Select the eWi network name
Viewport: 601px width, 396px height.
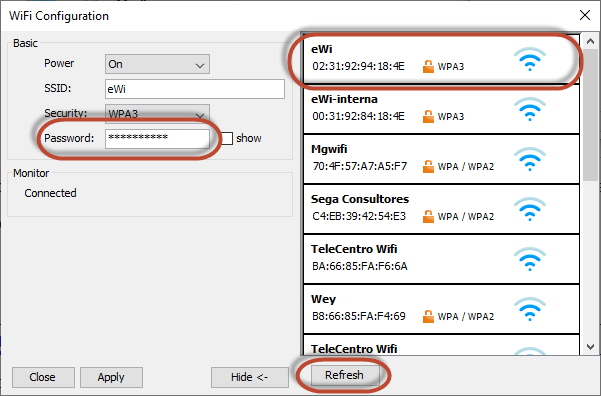[x=322, y=49]
